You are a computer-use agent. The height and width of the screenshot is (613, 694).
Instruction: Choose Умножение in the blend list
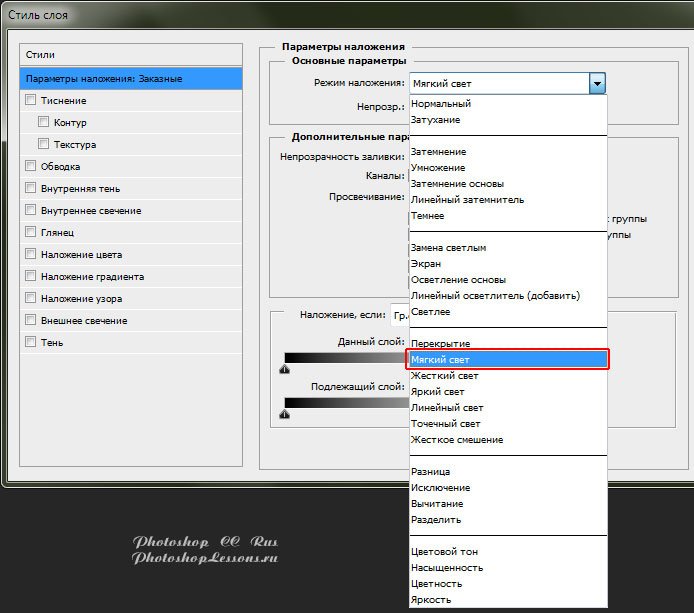click(438, 168)
